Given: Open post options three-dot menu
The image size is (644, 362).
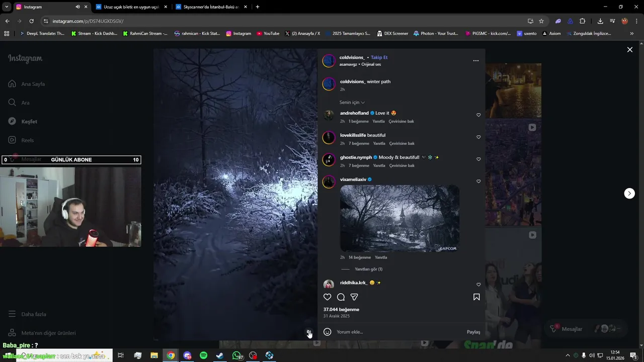Looking at the screenshot, I should pos(476,61).
